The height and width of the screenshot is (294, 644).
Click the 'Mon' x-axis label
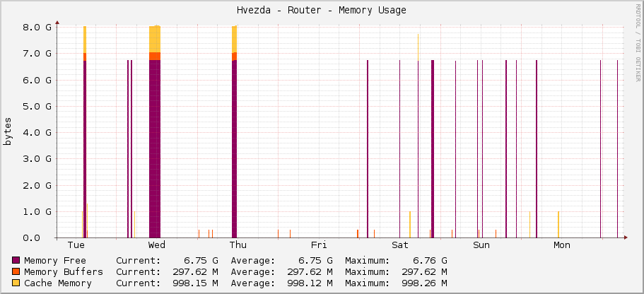pyautogui.click(x=562, y=245)
